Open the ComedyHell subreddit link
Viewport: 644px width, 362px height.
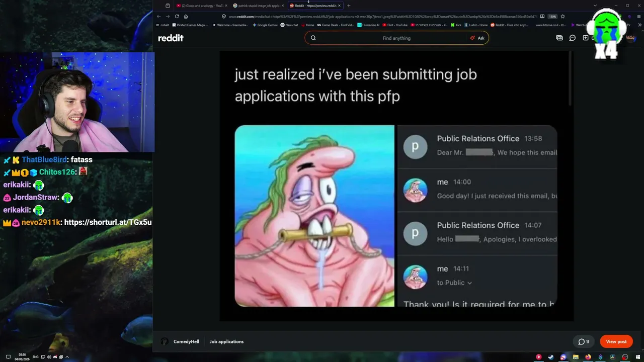tap(186, 342)
